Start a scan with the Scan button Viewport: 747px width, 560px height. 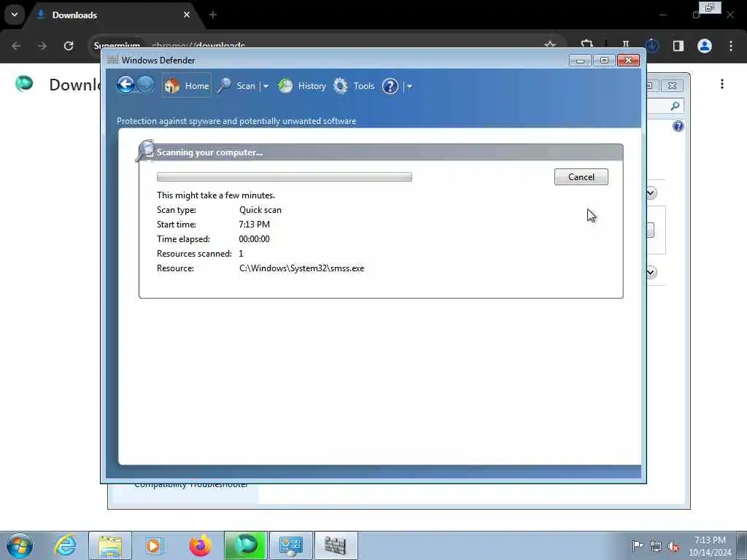(x=237, y=86)
